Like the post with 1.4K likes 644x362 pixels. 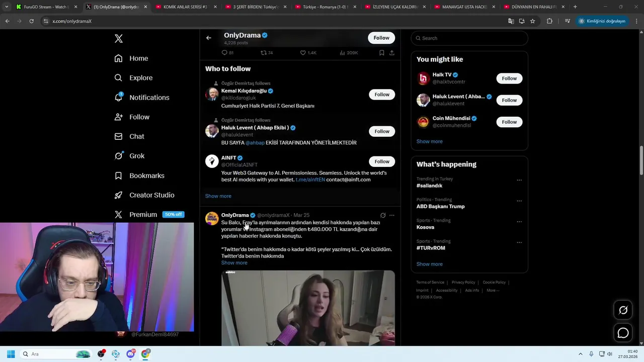pos(303,53)
